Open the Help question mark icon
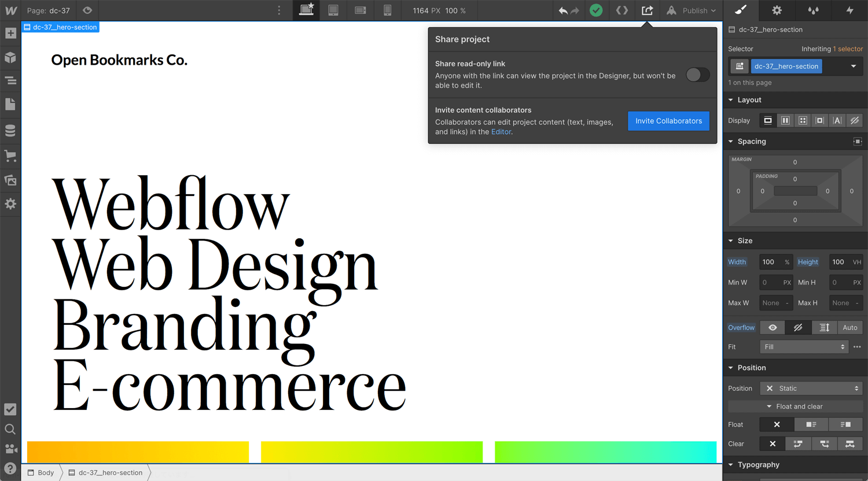The width and height of the screenshot is (868, 481). point(10,469)
